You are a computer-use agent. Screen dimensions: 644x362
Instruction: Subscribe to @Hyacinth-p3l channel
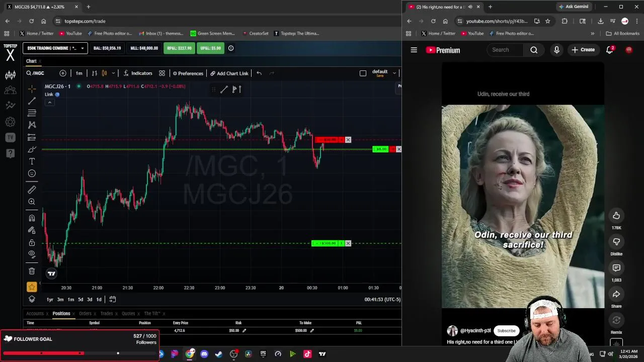point(507,331)
